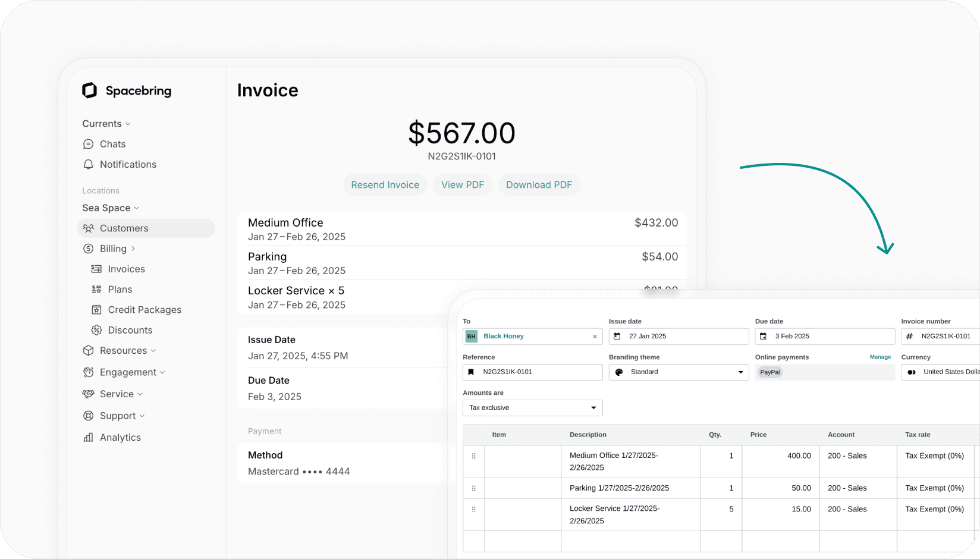Image resolution: width=980 pixels, height=559 pixels.
Task: Click the Issue date calendar icon
Action: point(617,337)
